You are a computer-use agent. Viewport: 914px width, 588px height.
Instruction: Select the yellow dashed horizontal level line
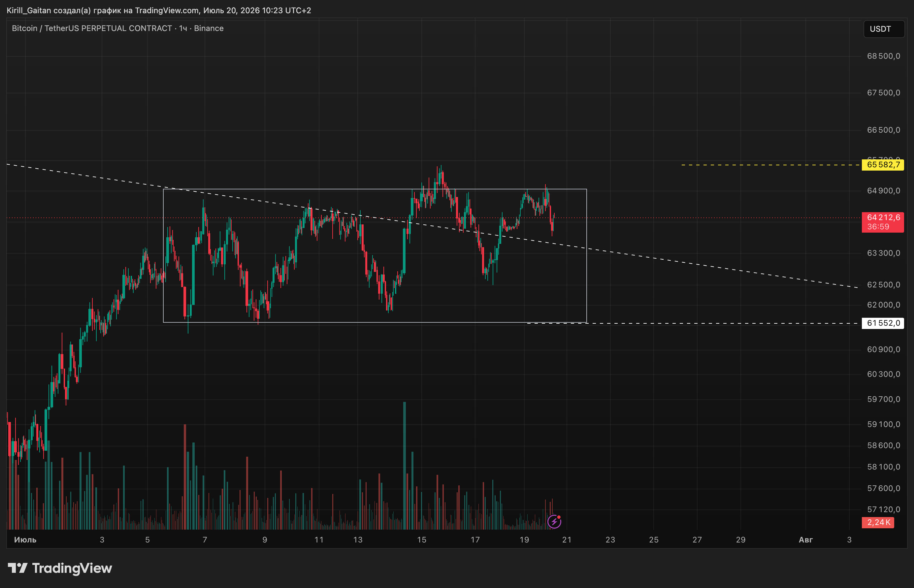click(x=770, y=165)
